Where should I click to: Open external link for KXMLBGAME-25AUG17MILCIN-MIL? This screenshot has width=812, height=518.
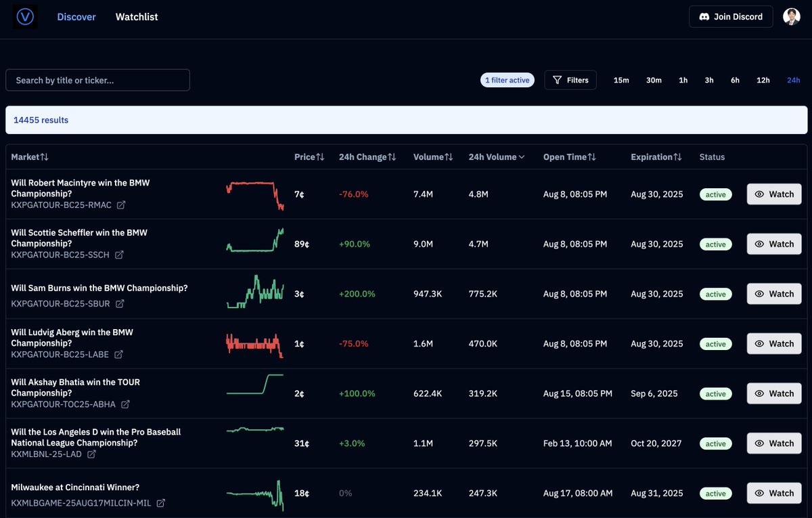(x=161, y=503)
